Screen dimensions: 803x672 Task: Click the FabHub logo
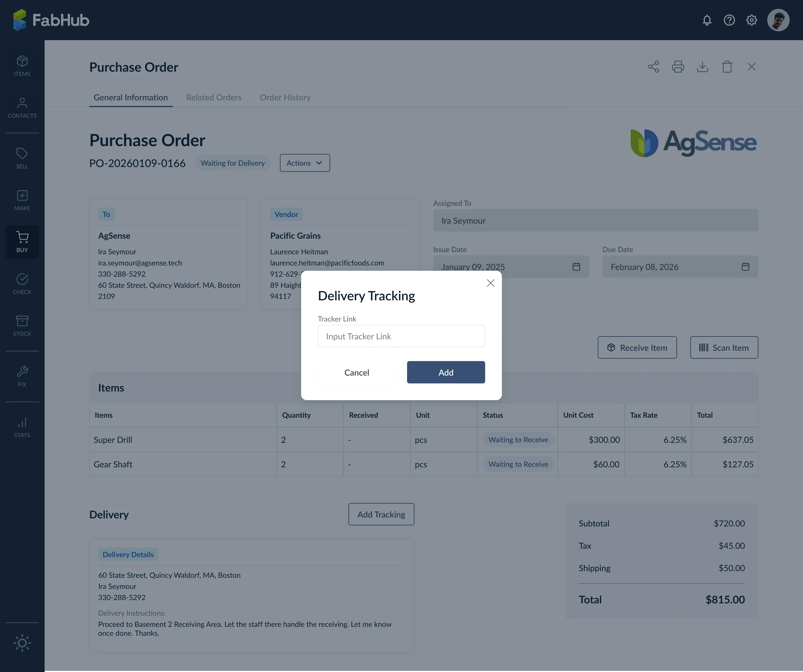(51, 20)
